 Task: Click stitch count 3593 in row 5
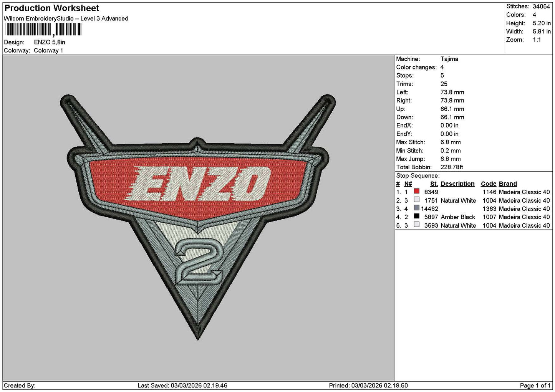point(431,225)
